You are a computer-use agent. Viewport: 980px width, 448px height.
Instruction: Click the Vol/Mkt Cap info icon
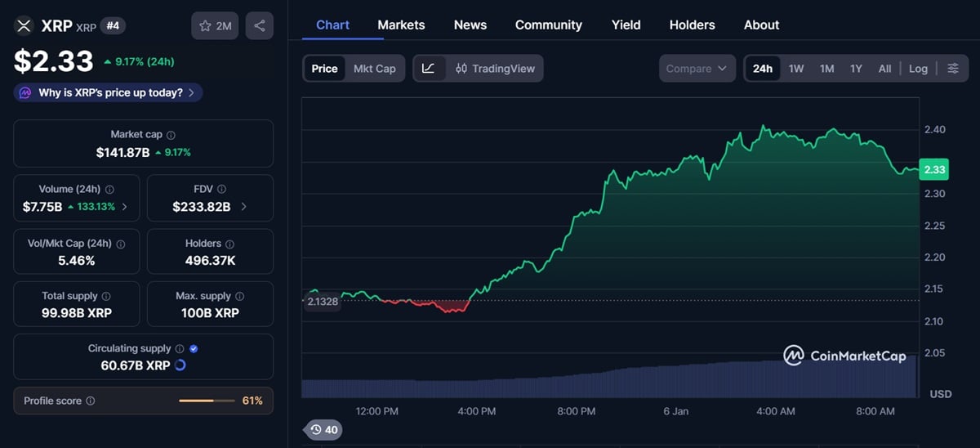tap(120, 244)
